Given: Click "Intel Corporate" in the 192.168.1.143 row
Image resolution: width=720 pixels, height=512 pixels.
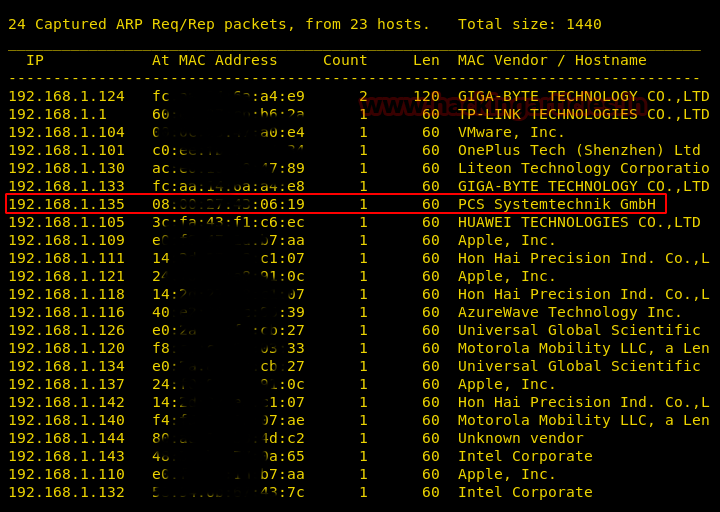Looking at the screenshot, I should pos(525,456).
